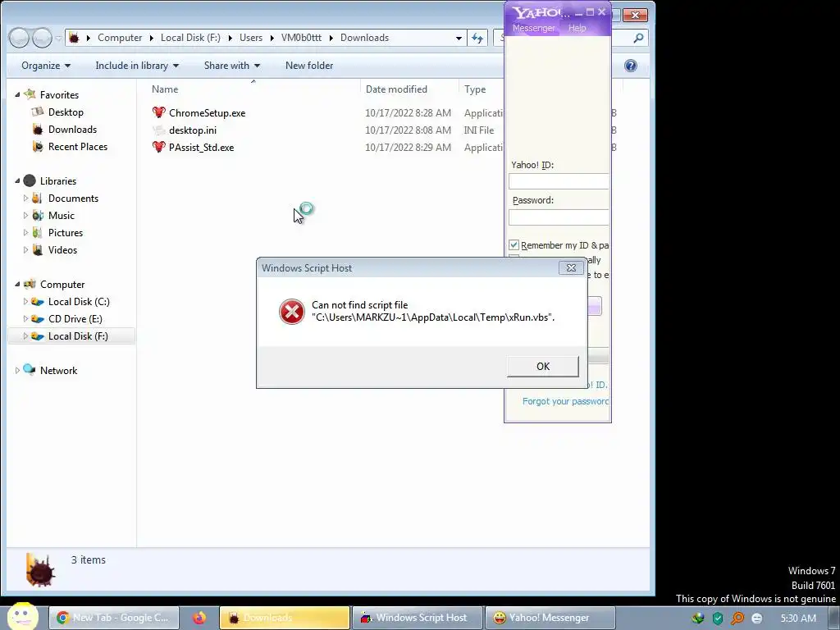
Task: Expand the arrow after Users breadcrumb
Action: [272, 38]
